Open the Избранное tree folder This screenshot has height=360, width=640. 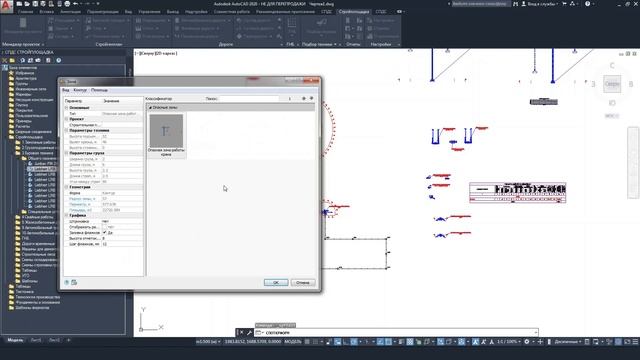point(24,73)
